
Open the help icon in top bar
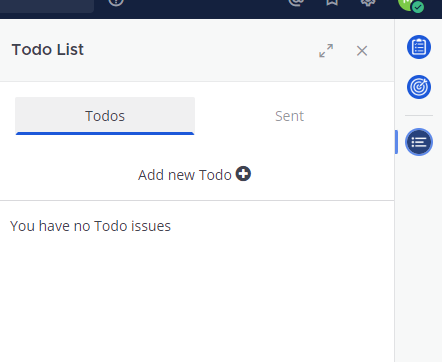[x=116, y=2]
